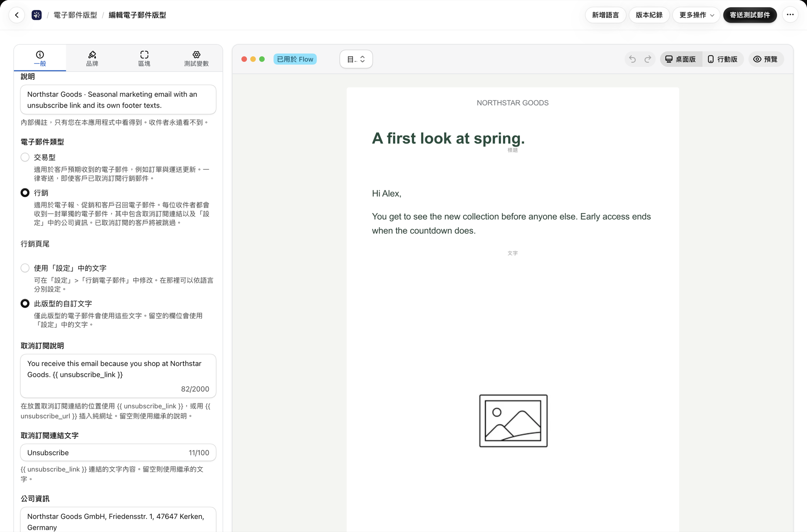The width and height of the screenshot is (807, 532).
Task: Open 版本紀錄 version history
Action: [x=649, y=15]
